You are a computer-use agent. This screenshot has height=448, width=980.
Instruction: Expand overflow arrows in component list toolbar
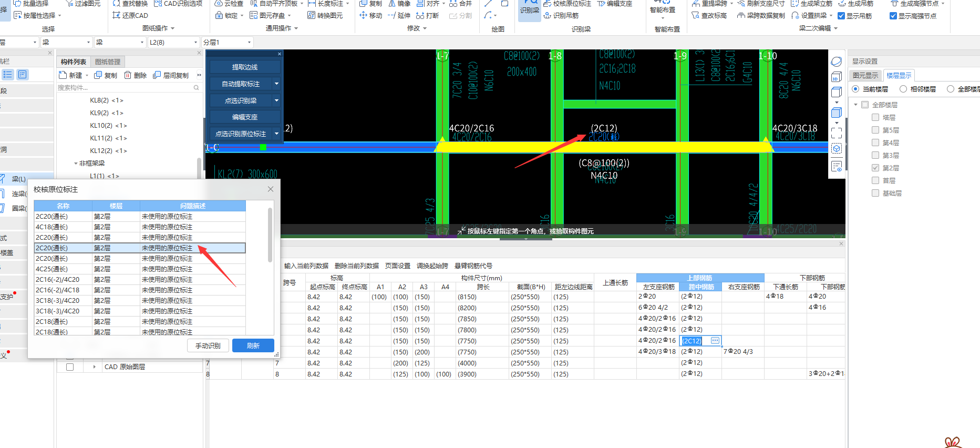coord(199,75)
